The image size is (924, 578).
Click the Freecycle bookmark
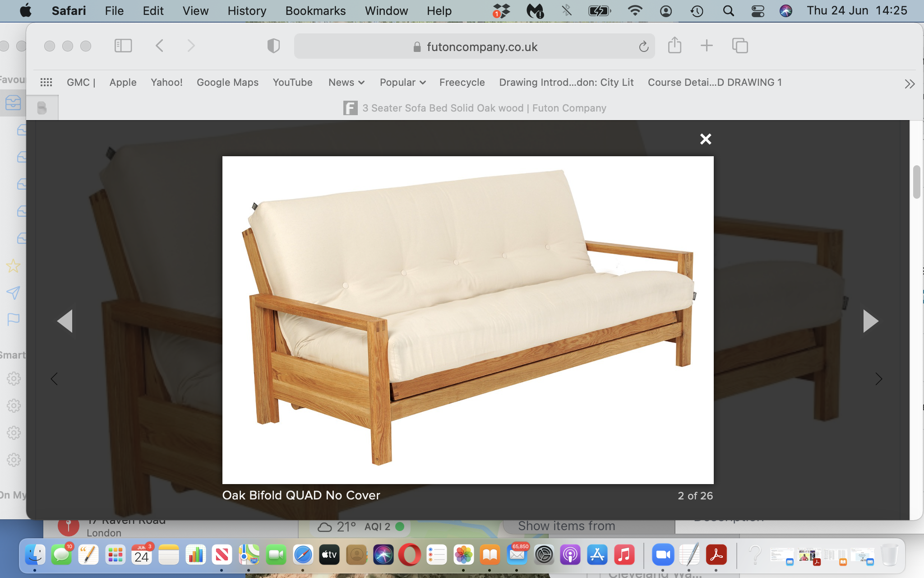coord(462,82)
